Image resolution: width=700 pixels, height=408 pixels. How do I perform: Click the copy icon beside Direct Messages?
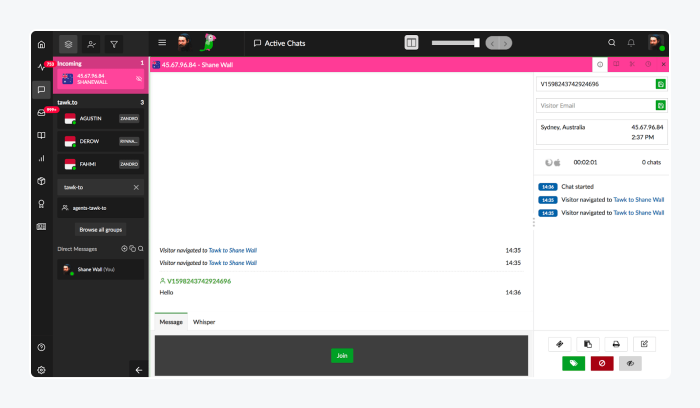click(x=133, y=249)
